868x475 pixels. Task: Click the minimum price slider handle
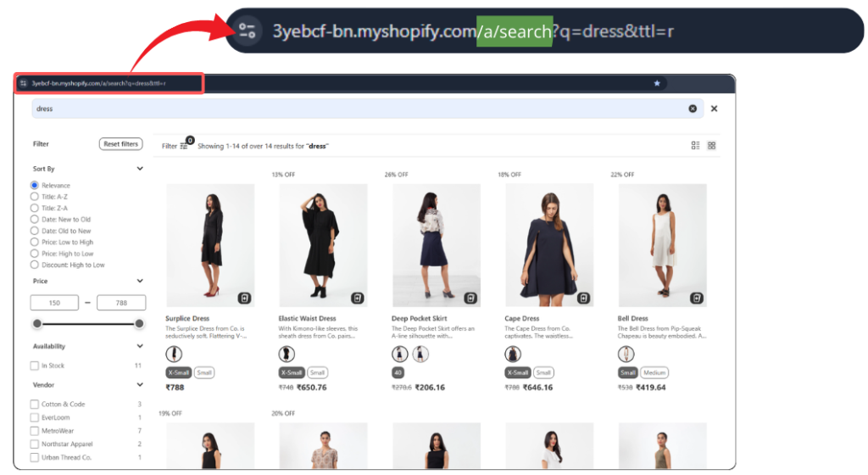point(37,323)
